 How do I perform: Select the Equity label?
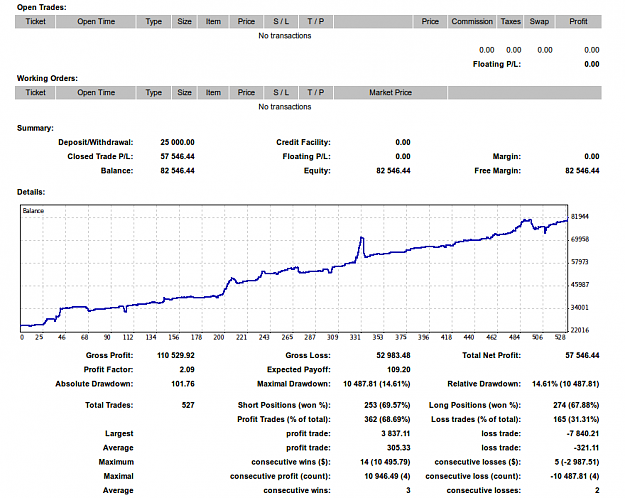317,171
